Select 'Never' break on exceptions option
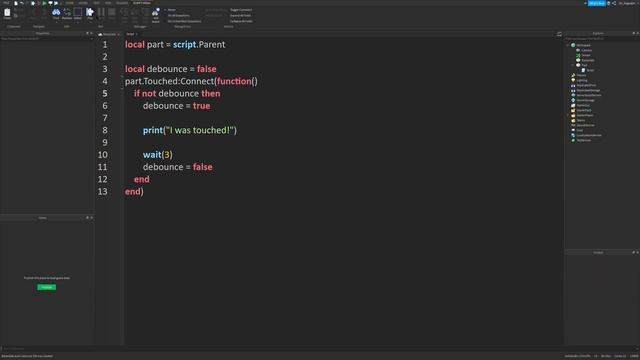The image size is (640, 360). tap(171, 10)
